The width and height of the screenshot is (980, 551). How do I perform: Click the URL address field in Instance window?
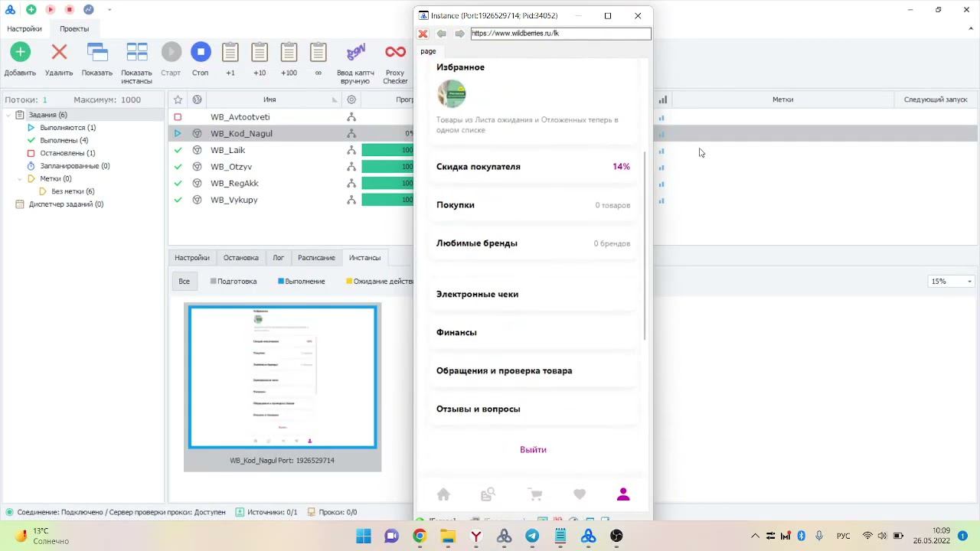pyautogui.click(x=560, y=34)
